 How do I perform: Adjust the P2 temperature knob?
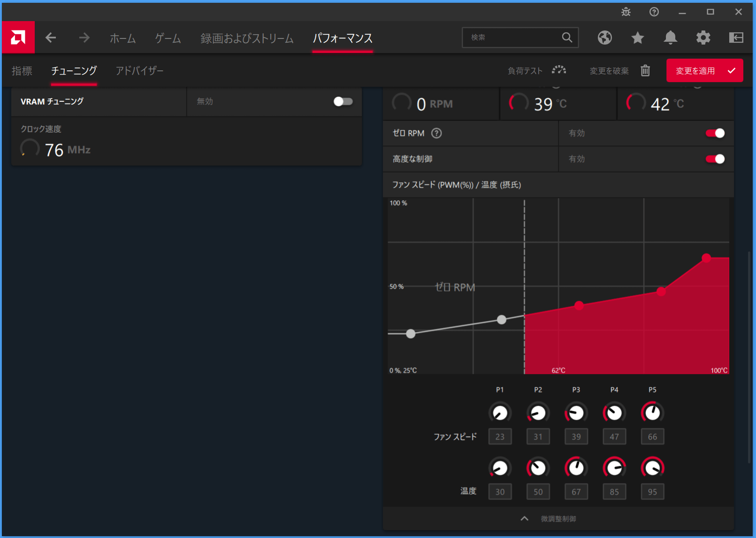538,468
